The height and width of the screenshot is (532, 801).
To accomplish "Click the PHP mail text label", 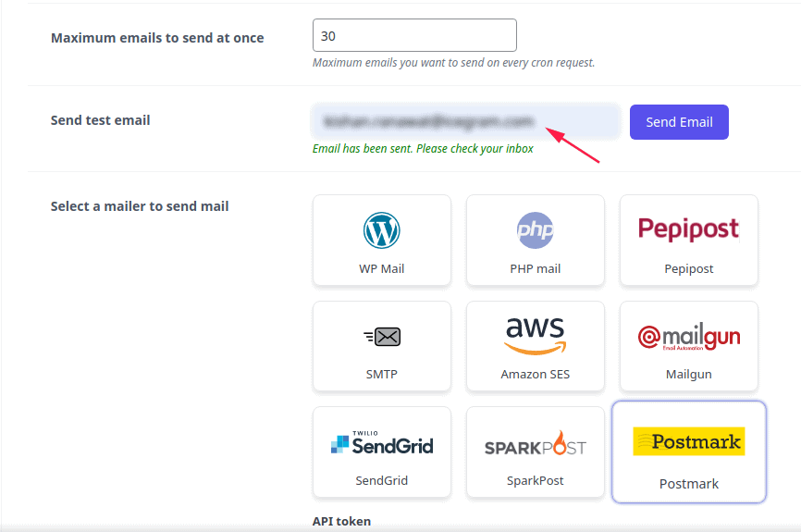I will pos(535,269).
